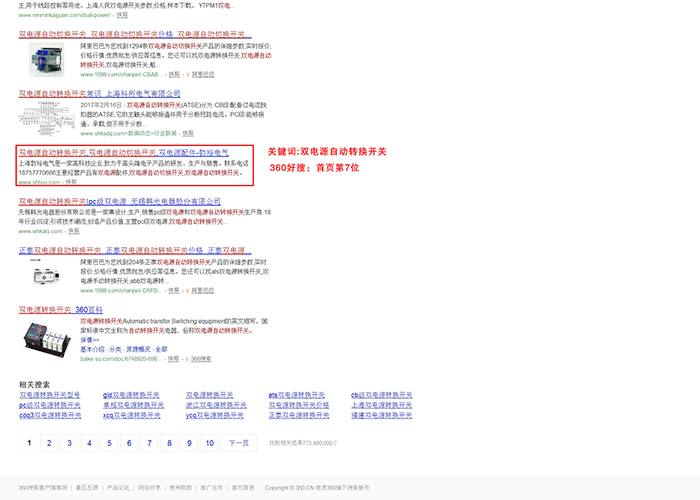Search related term 上海双电源转换开关
Screen dimensions: 700x500
click(382, 405)
